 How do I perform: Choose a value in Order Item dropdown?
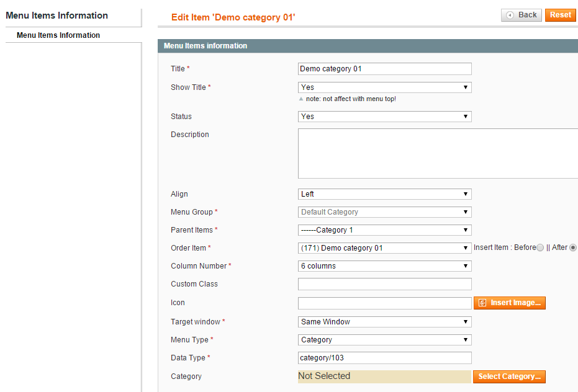[x=384, y=248]
